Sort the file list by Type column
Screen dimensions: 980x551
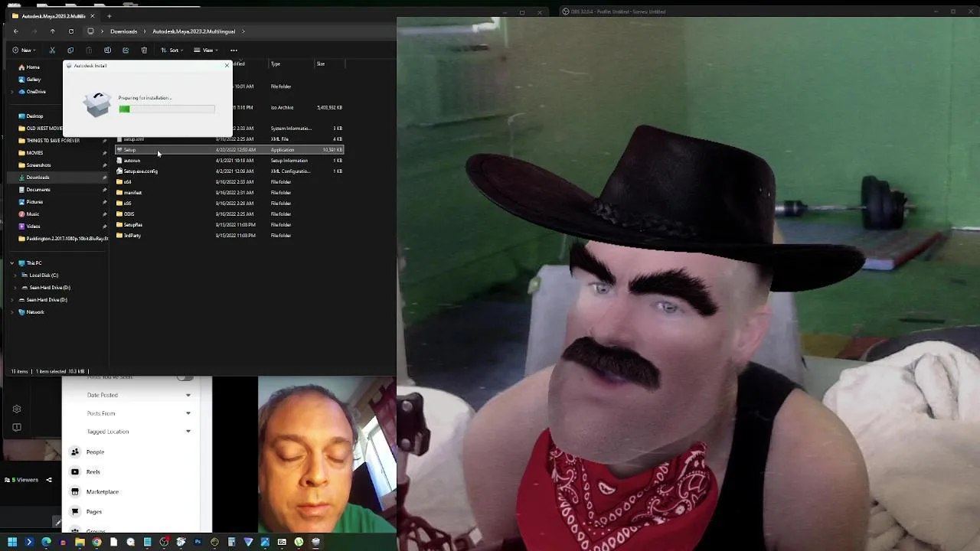pyautogui.click(x=276, y=64)
